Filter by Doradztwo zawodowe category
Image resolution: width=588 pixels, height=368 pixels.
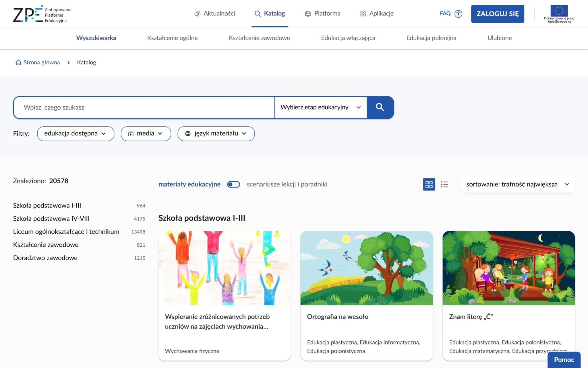pyautogui.click(x=79, y=258)
